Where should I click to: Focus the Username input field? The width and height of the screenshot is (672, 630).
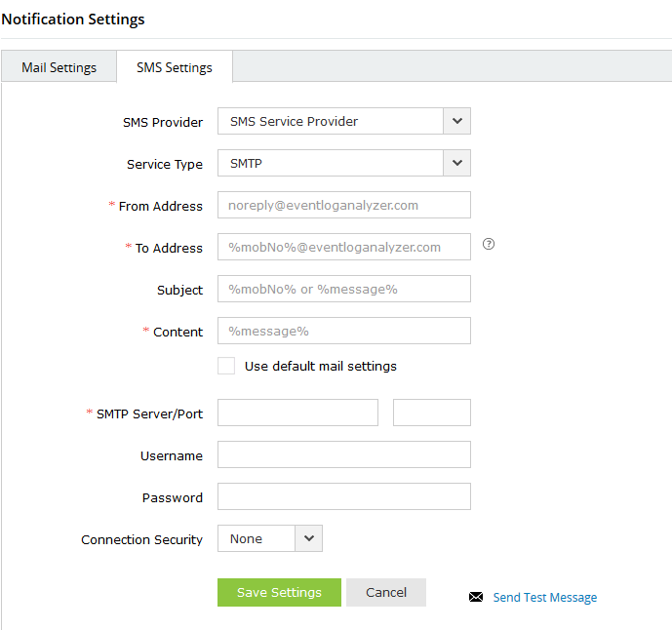pyautogui.click(x=343, y=454)
